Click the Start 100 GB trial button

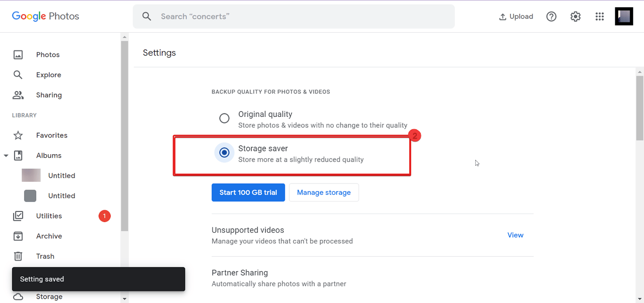(x=248, y=193)
